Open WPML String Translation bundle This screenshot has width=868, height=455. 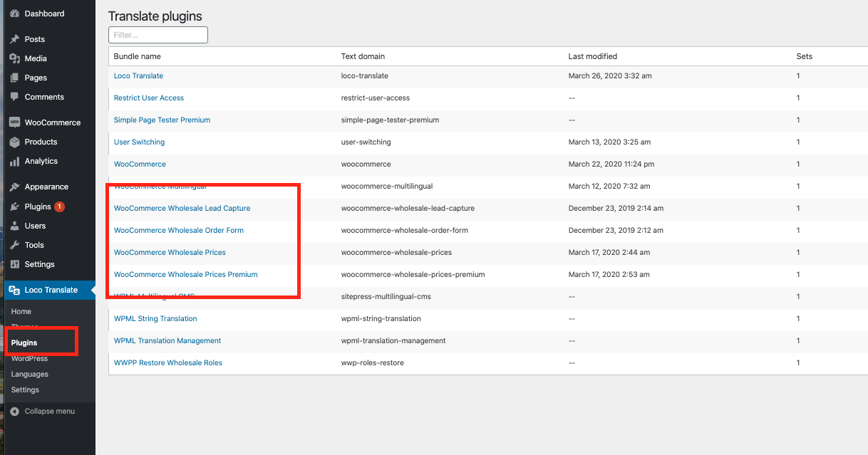(155, 318)
